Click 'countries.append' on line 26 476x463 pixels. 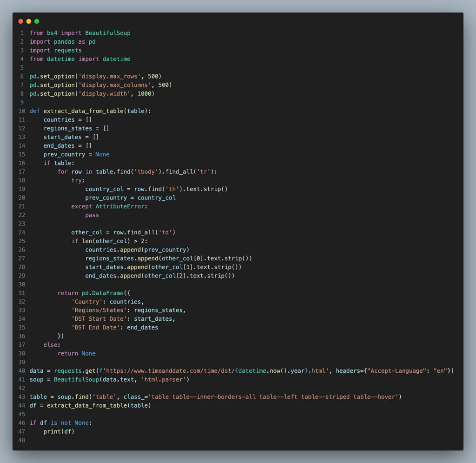click(x=113, y=250)
